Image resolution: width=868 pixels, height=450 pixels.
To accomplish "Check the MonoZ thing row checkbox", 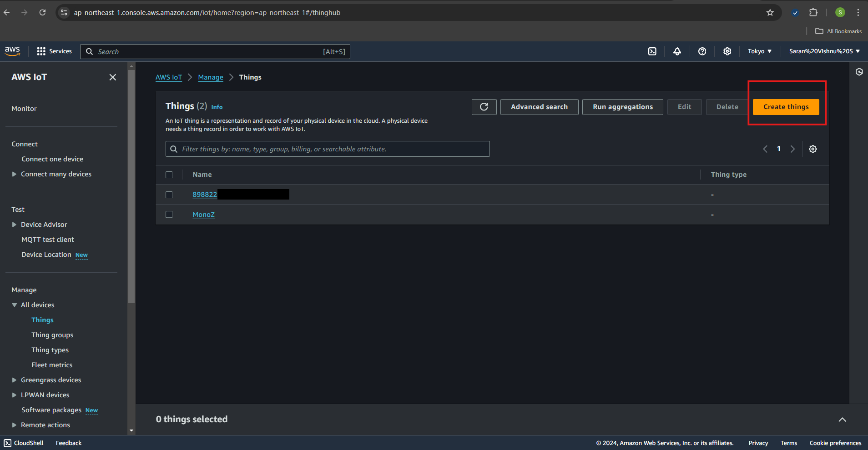I will click(x=169, y=215).
